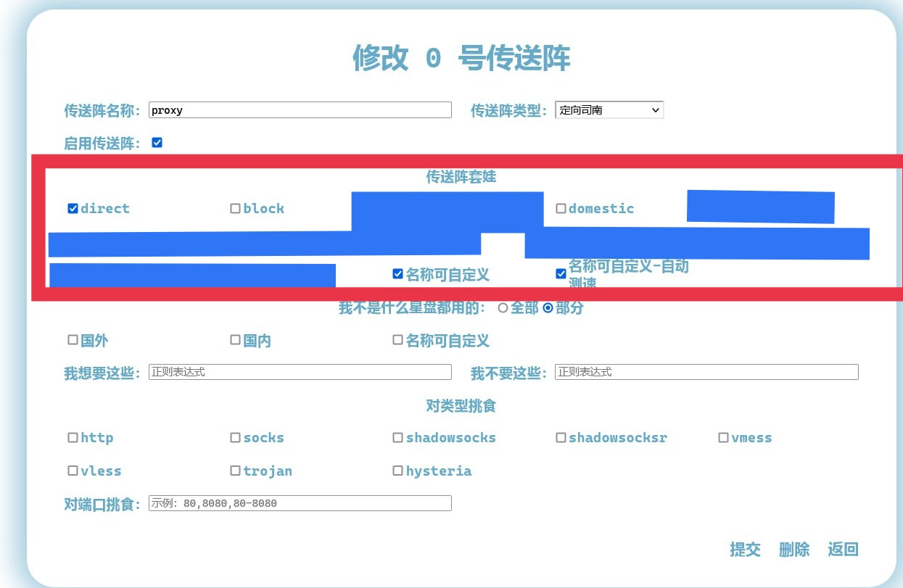Screen dimensions: 903x588
Task: Click the 提交 submit link
Action: [745, 550]
